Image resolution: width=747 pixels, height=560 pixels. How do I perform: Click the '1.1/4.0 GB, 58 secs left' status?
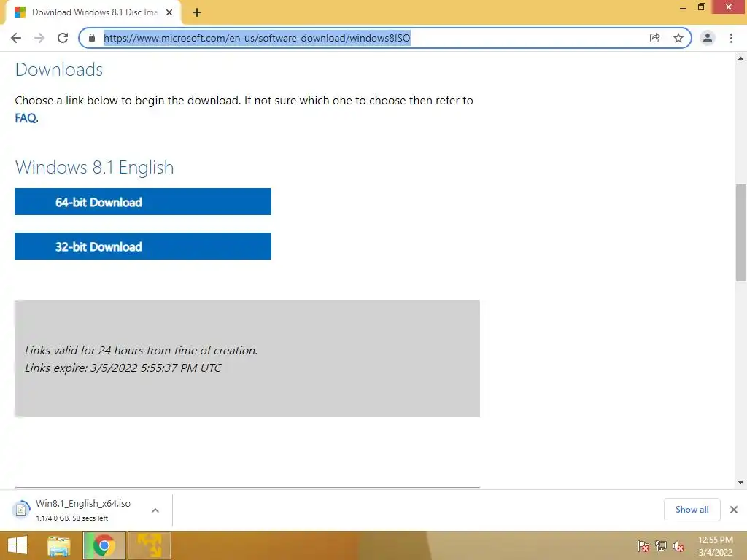click(x=72, y=518)
